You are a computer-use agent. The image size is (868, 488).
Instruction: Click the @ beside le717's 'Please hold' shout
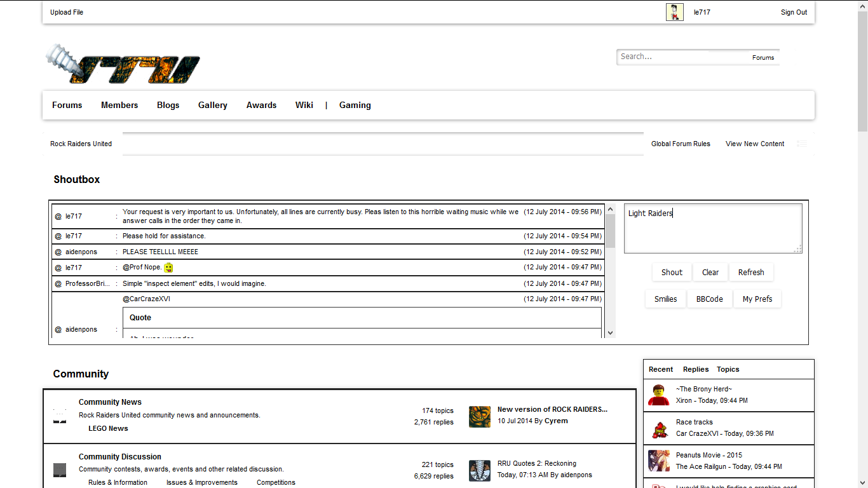[x=58, y=236]
